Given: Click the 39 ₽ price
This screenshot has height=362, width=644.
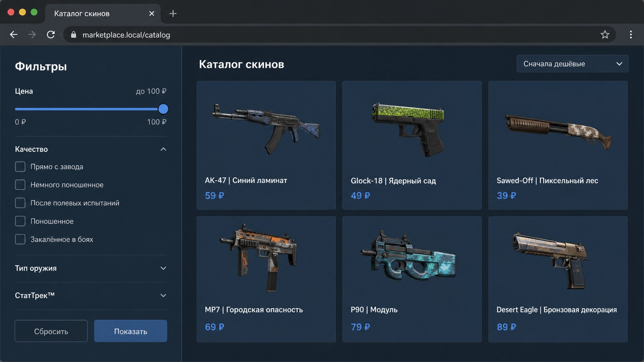Looking at the screenshot, I should coord(506,195).
